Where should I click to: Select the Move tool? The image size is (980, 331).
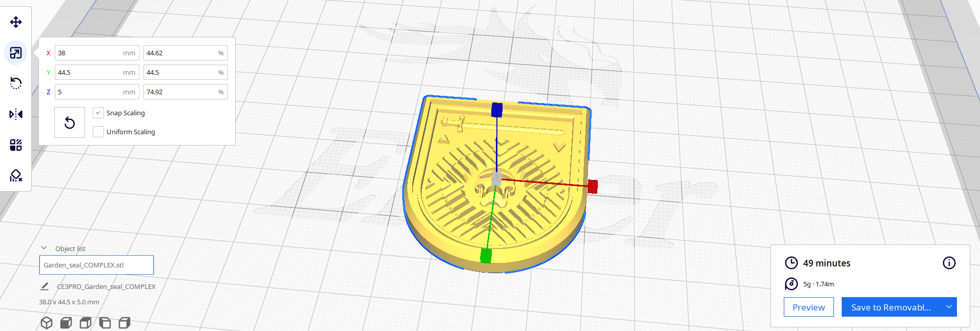pos(16,22)
